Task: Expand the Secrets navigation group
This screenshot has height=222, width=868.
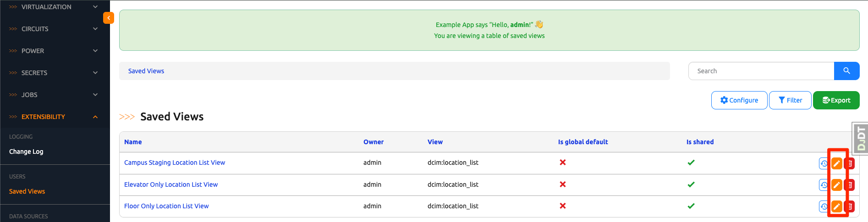Action: click(x=55, y=73)
